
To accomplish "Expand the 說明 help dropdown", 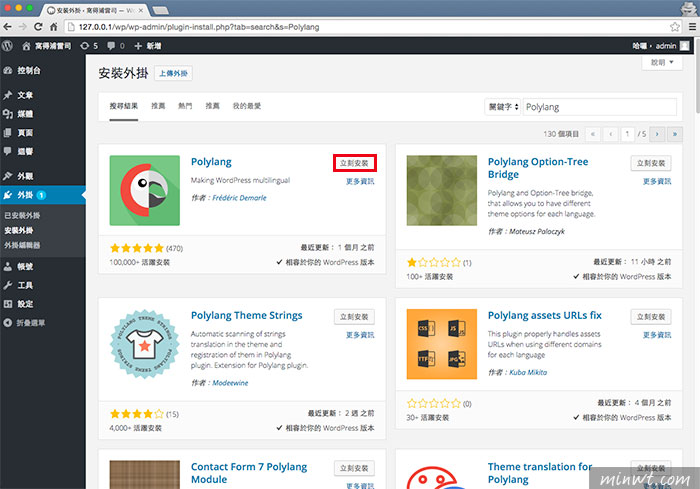I will pyautogui.click(x=662, y=63).
